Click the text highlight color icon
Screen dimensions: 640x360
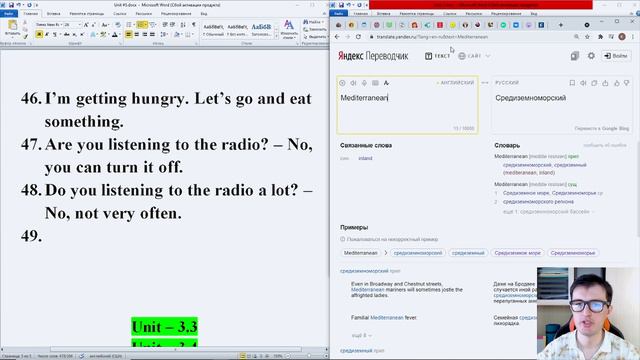pyautogui.click(x=103, y=35)
